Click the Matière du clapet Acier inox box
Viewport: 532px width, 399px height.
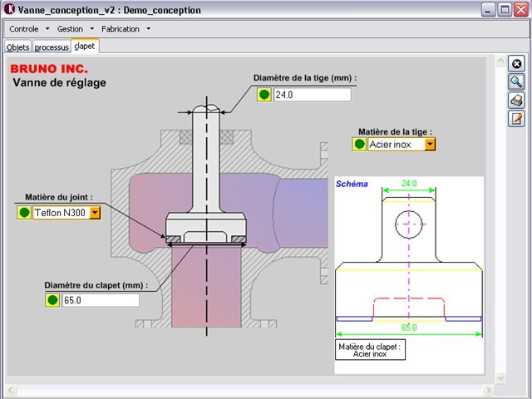(x=370, y=350)
